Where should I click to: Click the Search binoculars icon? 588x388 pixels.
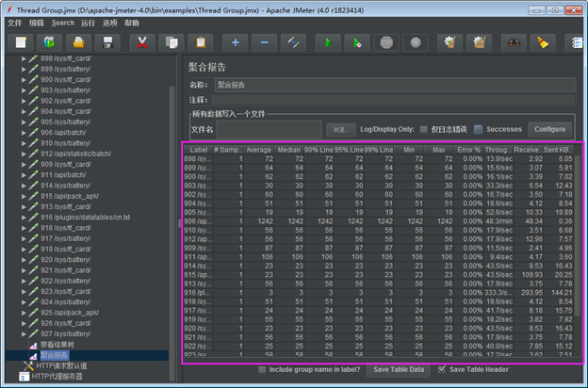[x=514, y=42]
